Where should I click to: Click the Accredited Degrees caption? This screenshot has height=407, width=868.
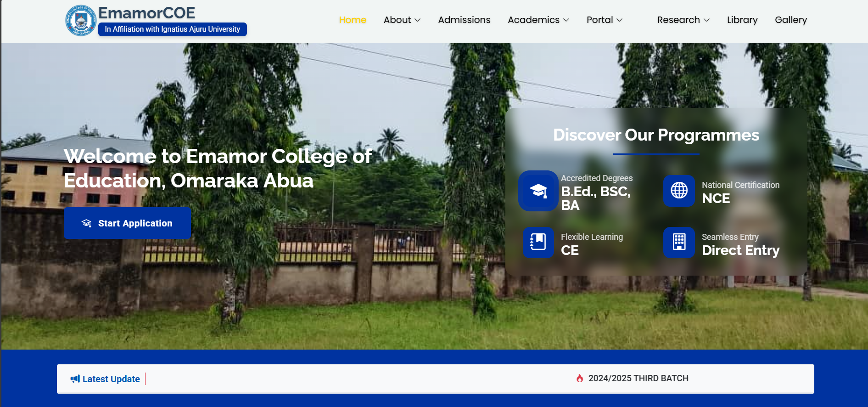597,178
